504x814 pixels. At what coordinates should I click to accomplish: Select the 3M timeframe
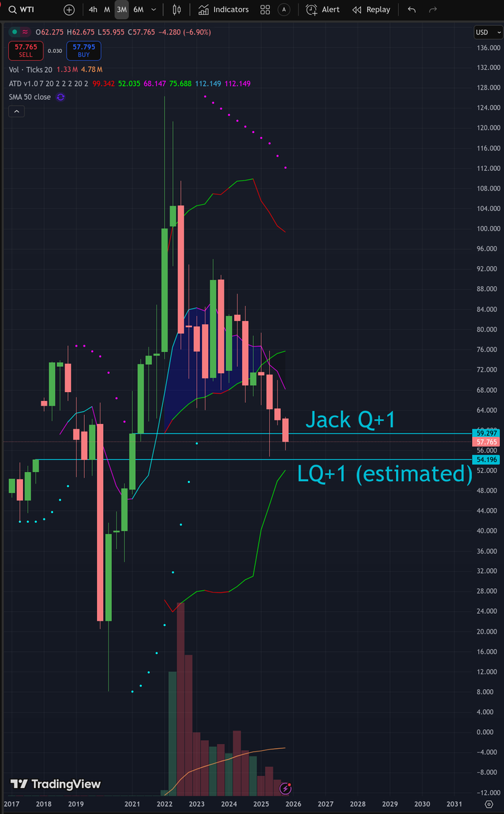121,9
